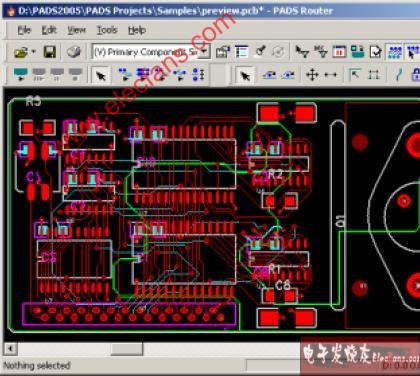Click the horizontal scrollbar left arrow

point(10,349)
